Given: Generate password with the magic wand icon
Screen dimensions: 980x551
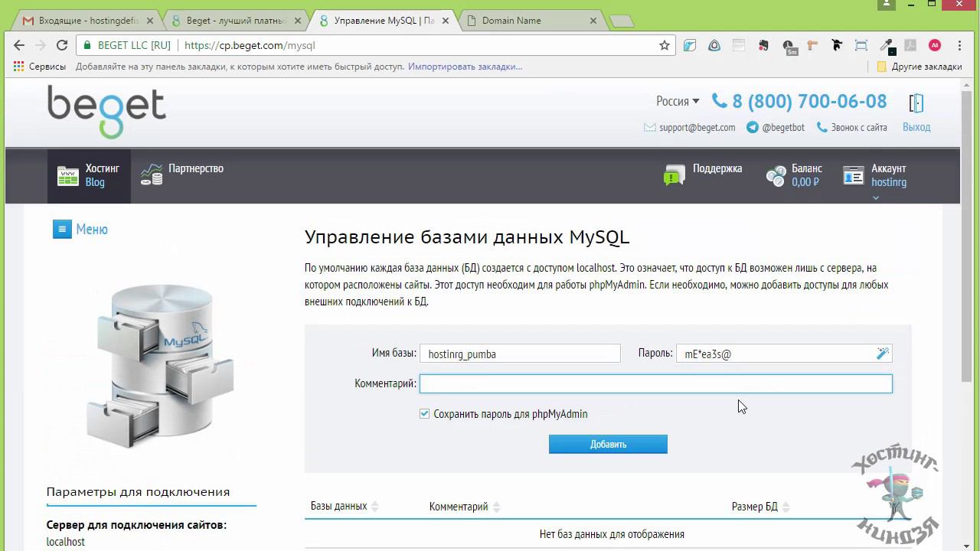Looking at the screenshot, I should coord(883,353).
